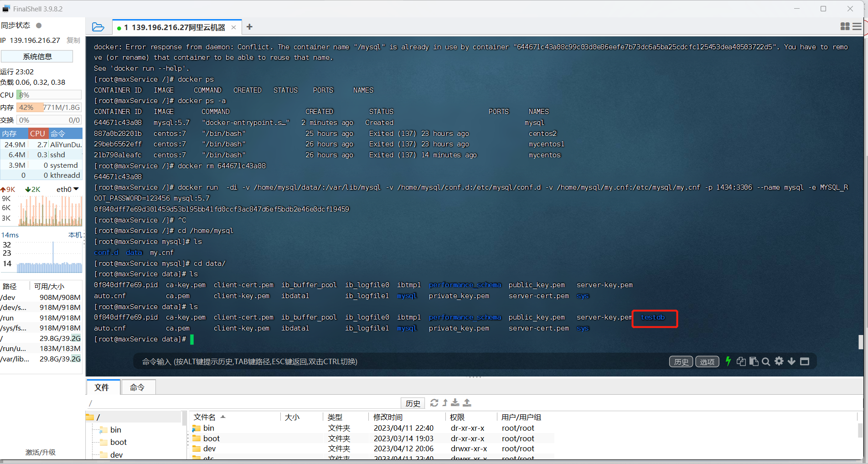Open the eth0 network interface dropdown

[67, 189]
